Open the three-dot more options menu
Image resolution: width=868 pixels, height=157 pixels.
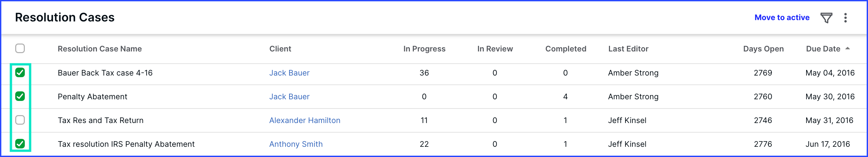click(x=845, y=18)
